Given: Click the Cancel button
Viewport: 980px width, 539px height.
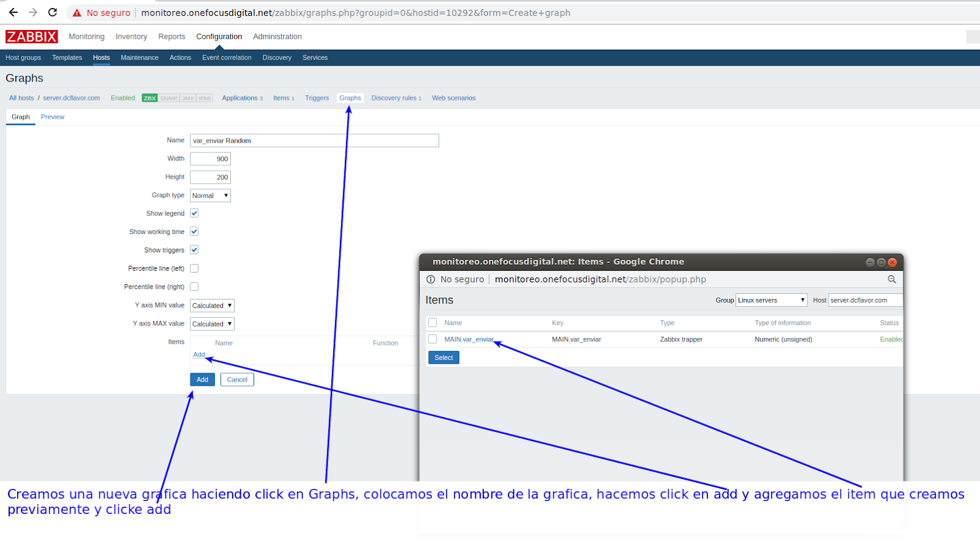Looking at the screenshot, I should point(237,380).
